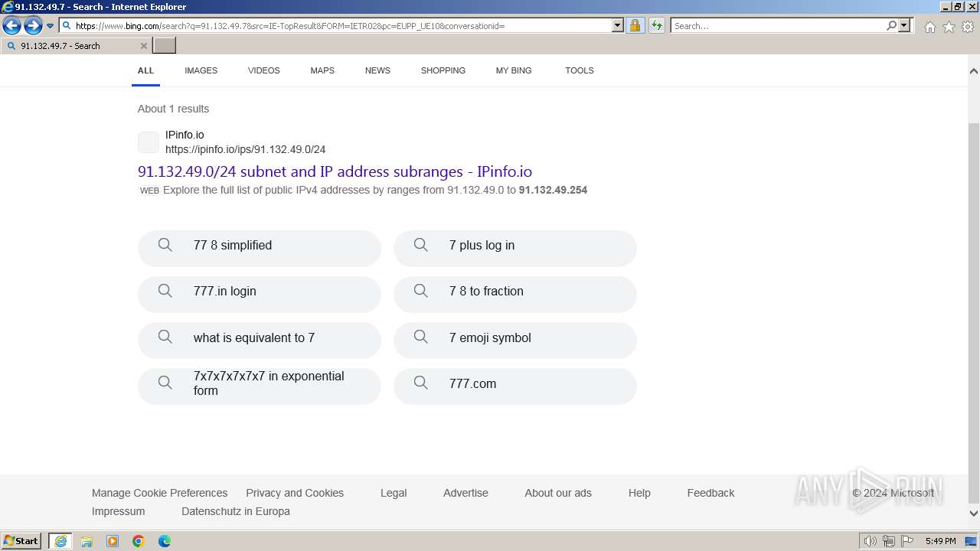This screenshot has height=551, width=980.
Task: Click the volume speaker tray icon
Action: tap(871, 541)
